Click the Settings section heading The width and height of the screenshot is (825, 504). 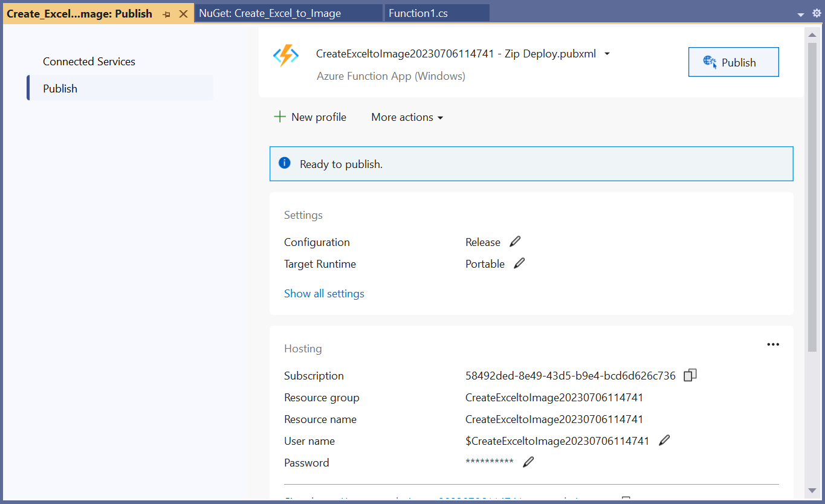pos(303,215)
